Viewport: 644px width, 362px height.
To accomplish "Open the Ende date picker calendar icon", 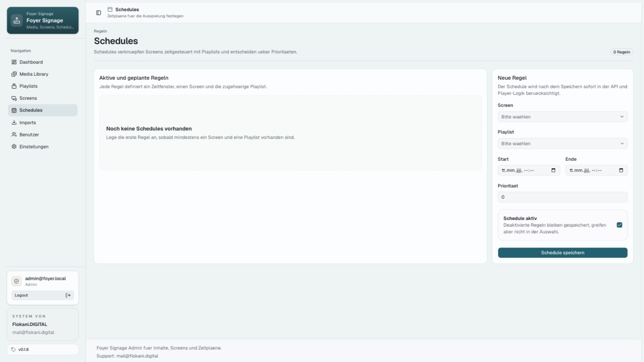I will click(x=621, y=170).
